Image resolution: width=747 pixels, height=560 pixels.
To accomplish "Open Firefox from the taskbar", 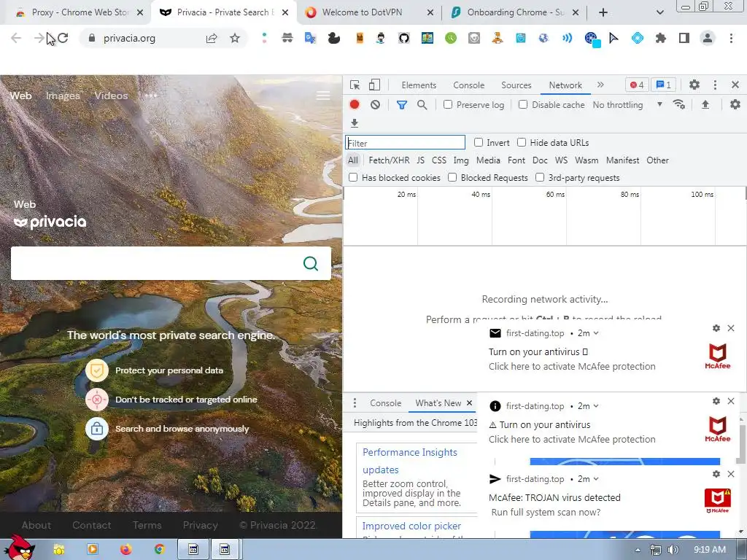I will pyautogui.click(x=125, y=550).
